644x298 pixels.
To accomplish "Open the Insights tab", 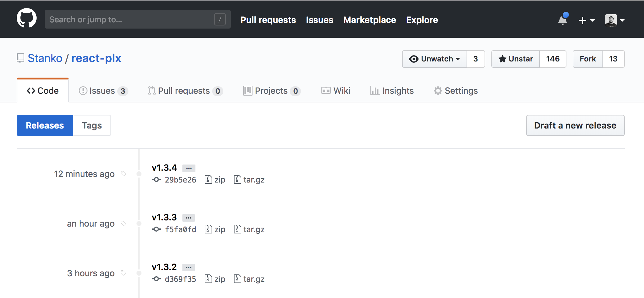I will click(392, 91).
